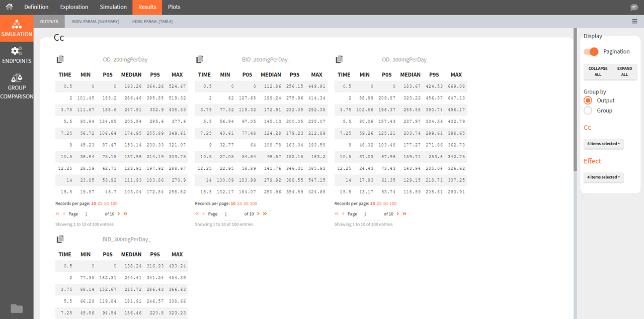Screen dimensions: 644x319
Task: Open the chat bubble icon at top right
Action: (x=634, y=7)
